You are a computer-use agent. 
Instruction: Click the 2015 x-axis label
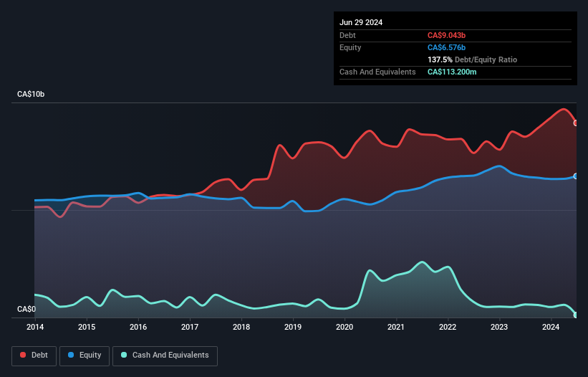pyautogui.click(x=87, y=327)
